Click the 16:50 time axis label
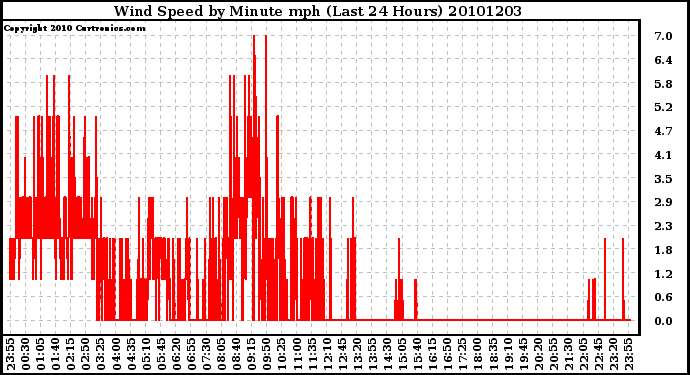Viewport: 690px width, 375px height. [448, 355]
